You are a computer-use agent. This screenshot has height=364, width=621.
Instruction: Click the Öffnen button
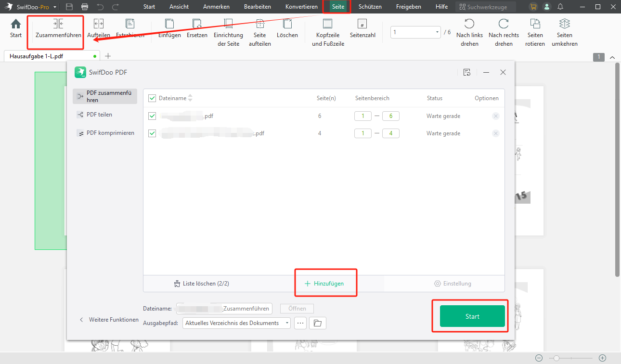point(297,309)
